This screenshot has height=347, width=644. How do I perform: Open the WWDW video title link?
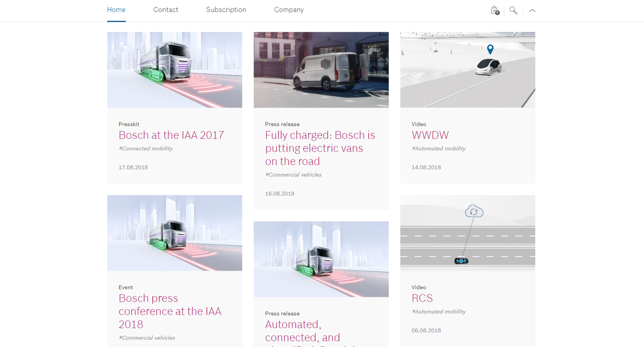pyautogui.click(x=430, y=135)
